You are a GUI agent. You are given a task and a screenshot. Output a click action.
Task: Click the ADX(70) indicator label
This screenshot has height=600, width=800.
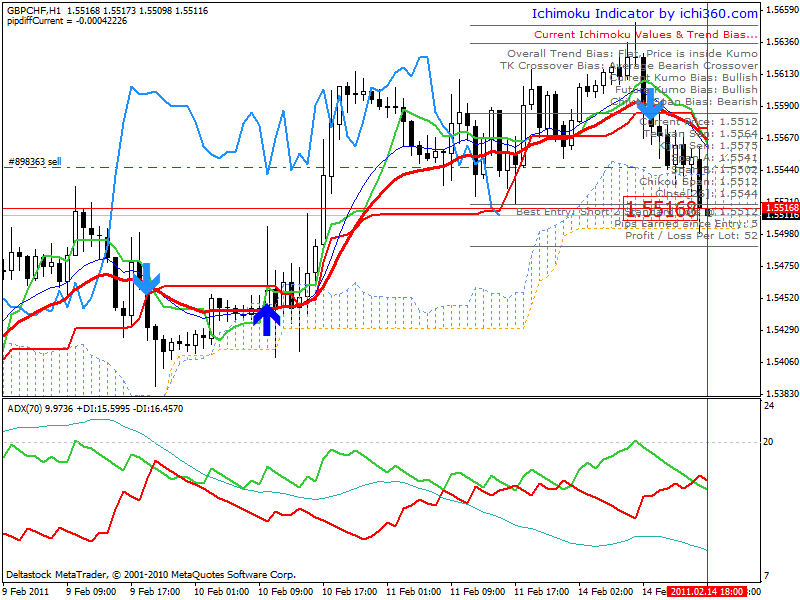pyautogui.click(x=26, y=409)
